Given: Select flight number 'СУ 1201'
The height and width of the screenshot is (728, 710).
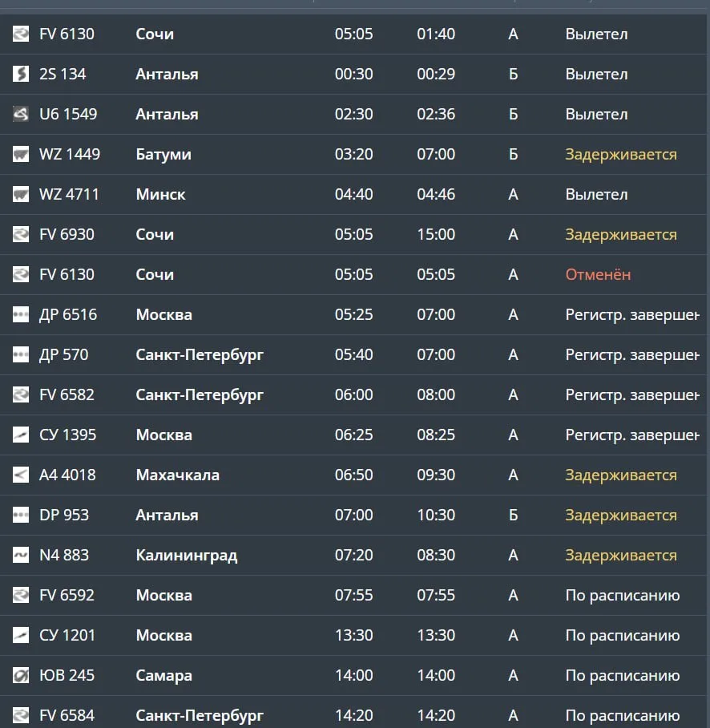Looking at the screenshot, I should click(x=67, y=635).
